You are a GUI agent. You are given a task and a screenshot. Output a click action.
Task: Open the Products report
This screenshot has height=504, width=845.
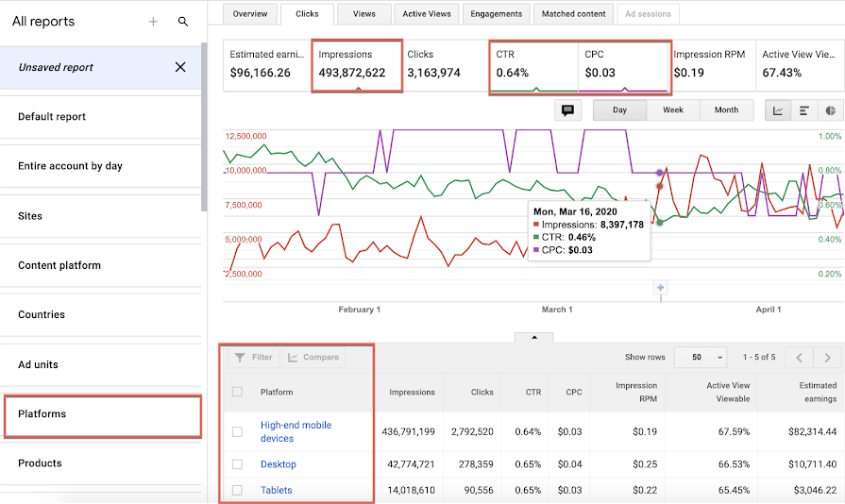pyautogui.click(x=101, y=463)
